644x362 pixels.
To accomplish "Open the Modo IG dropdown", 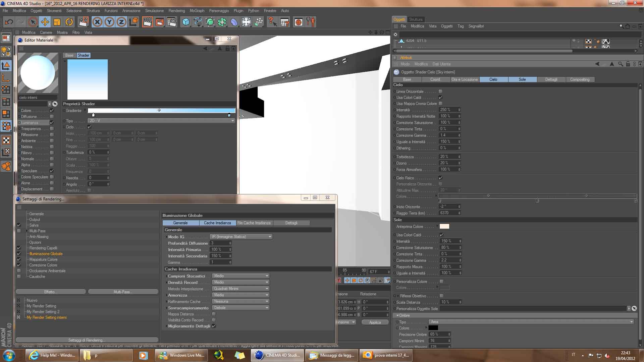I will coord(241,237).
